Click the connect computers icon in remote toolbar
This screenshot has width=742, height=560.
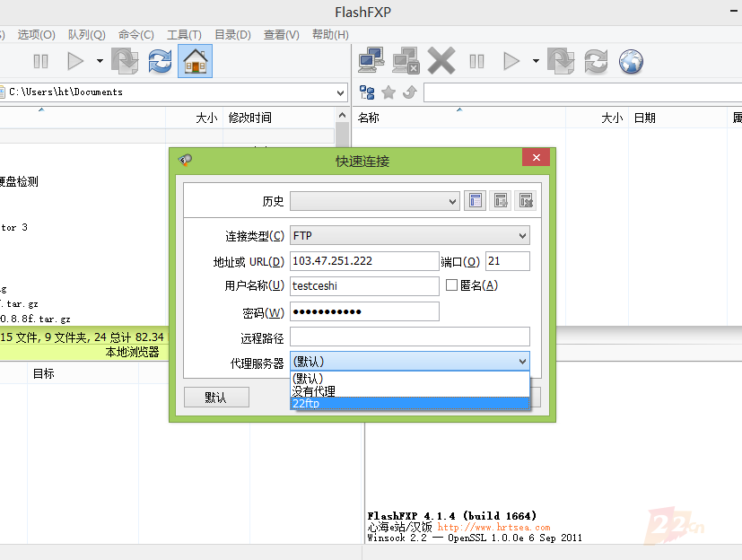pyautogui.click(x=371, y=61)
